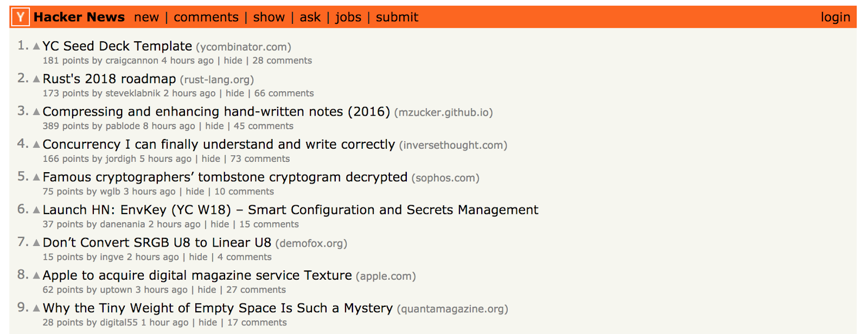Upvote the Compressing hand-written notes story
Viewport: 868px width, 334px height.
click(36, 112)
